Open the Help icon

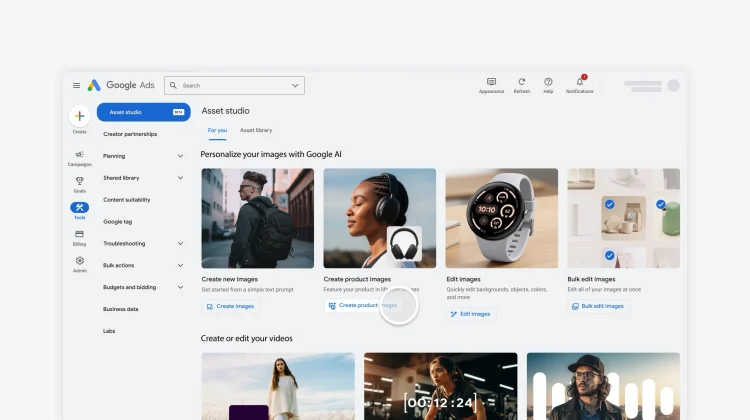tap(548, 82)
